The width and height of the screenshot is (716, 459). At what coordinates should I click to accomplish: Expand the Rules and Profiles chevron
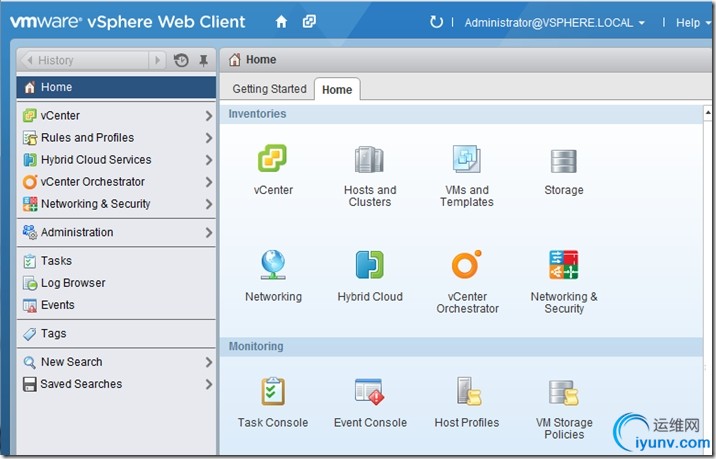(x=209, y=137)
